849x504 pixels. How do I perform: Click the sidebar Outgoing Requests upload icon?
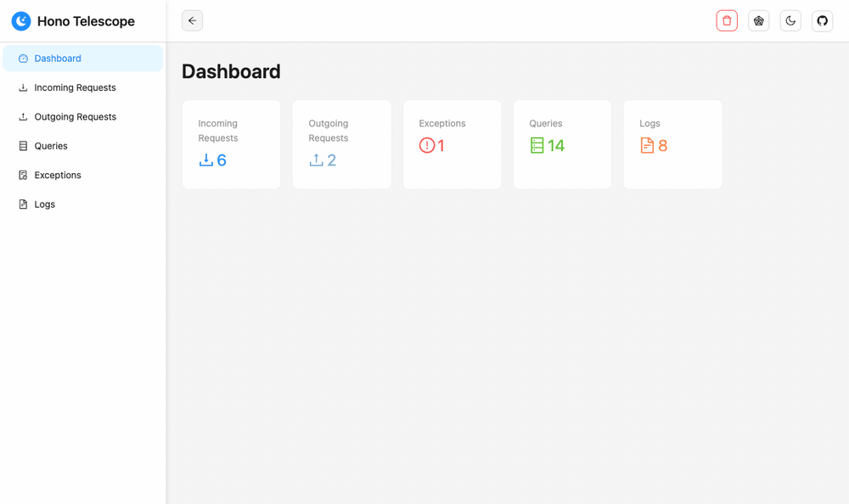point(23,117)
